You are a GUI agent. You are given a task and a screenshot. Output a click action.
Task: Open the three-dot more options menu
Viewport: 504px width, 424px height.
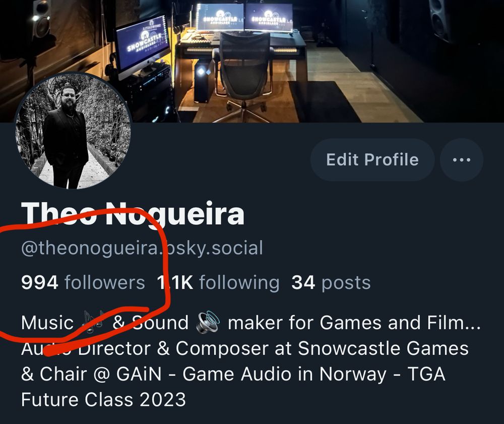tap(462, 160)
